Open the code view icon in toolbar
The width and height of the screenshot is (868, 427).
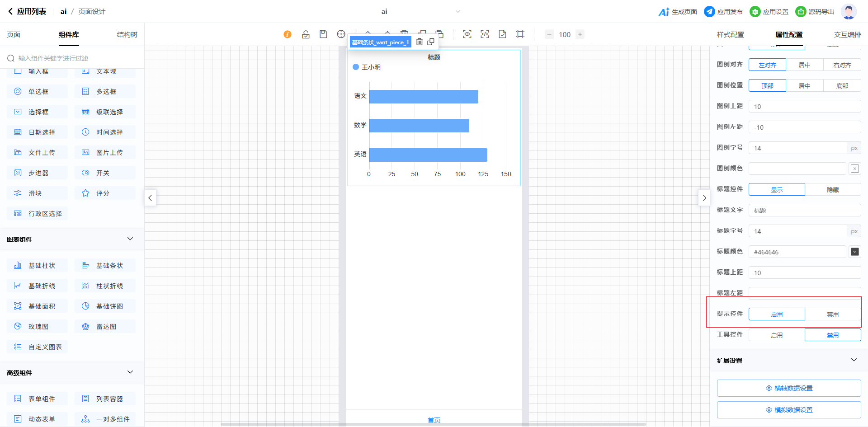[485, 34]
